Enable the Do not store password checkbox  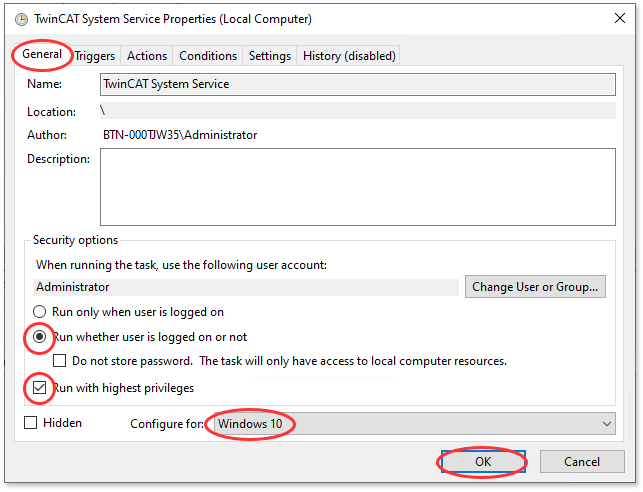[x=60, y=361]
